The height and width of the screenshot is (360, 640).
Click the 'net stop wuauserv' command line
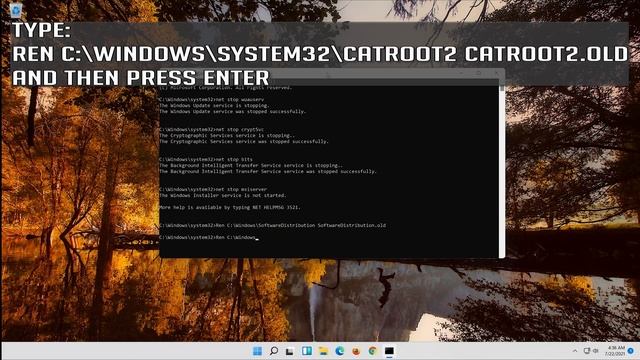click(212, 99)
